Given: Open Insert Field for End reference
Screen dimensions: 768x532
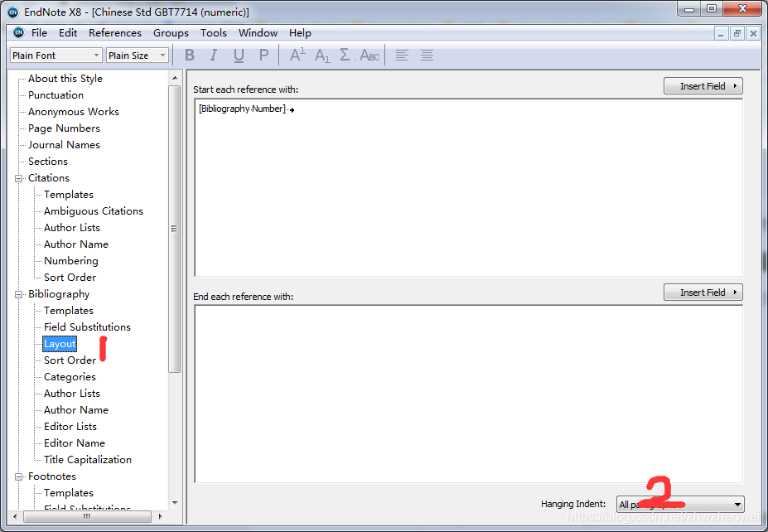Looking at the screenshot, I should (x=703, y=293).
